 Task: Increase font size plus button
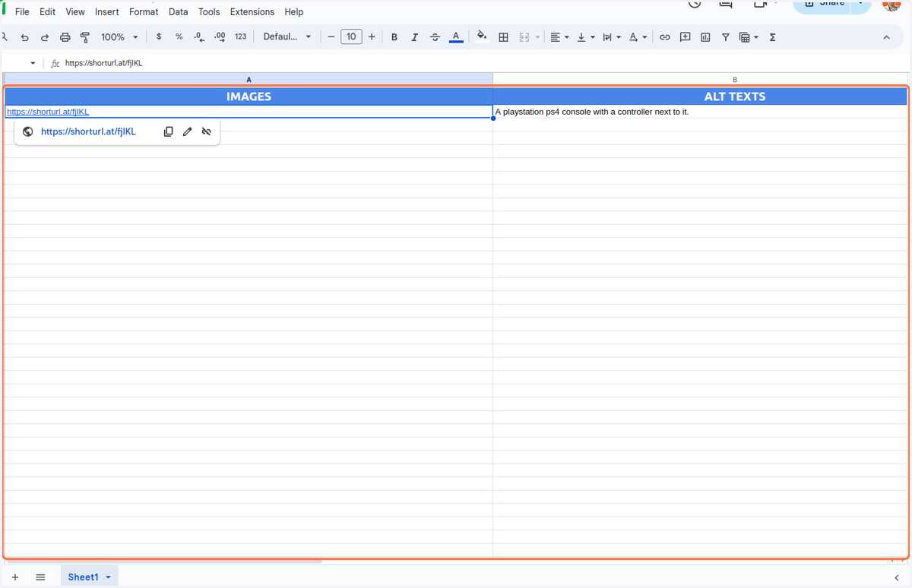tap(372, 36)
